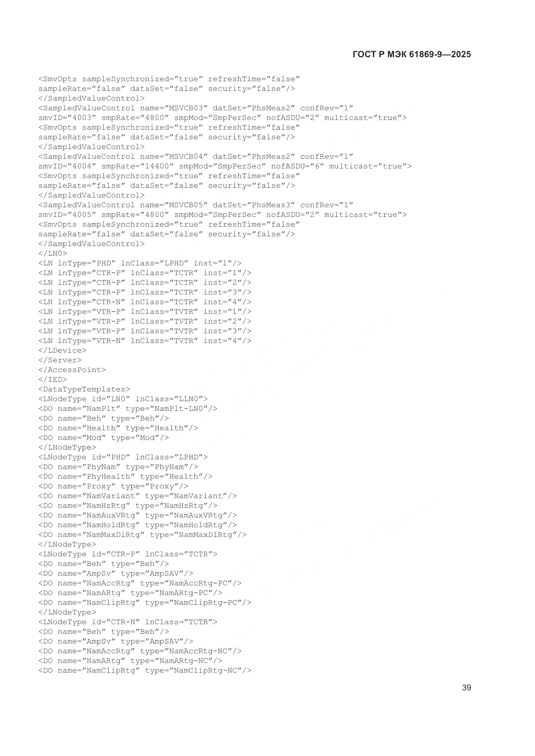The image size is (535, 756).
Task: Click the closing </LDevice> tag
Action: tap(62, 350)
